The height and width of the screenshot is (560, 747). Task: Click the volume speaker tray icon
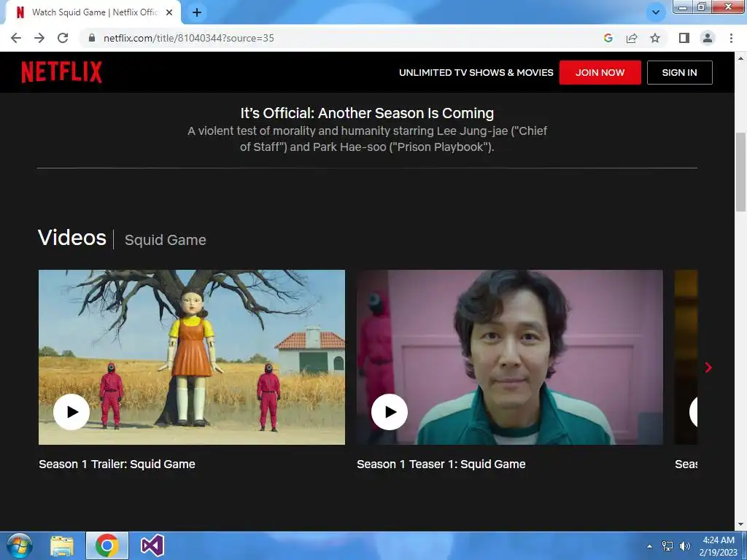[x=685, y=546]
